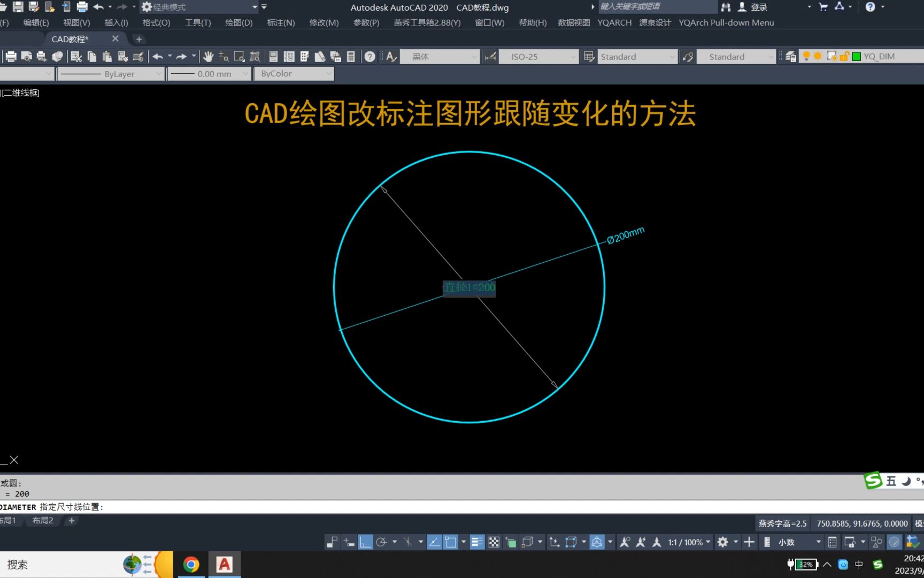The height and width of the screenshot is (578, 924).
Task: Open the 经典模式 workspace dropdown
Action: click(255, 7)
